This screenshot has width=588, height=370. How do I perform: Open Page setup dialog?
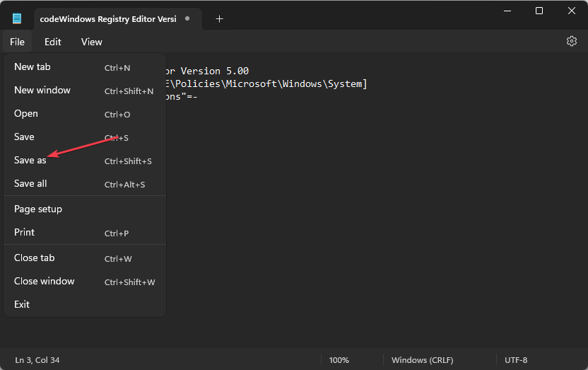(x=38, y=209)
